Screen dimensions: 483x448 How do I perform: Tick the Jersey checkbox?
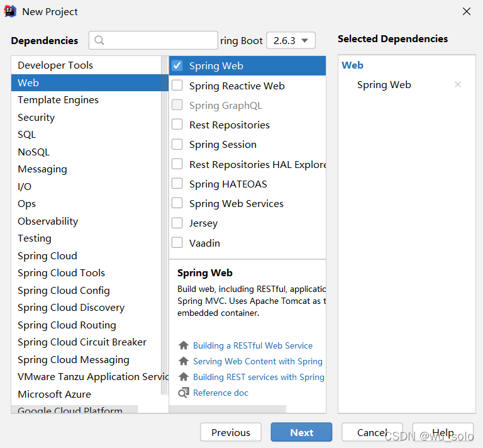tap(177, 223)
